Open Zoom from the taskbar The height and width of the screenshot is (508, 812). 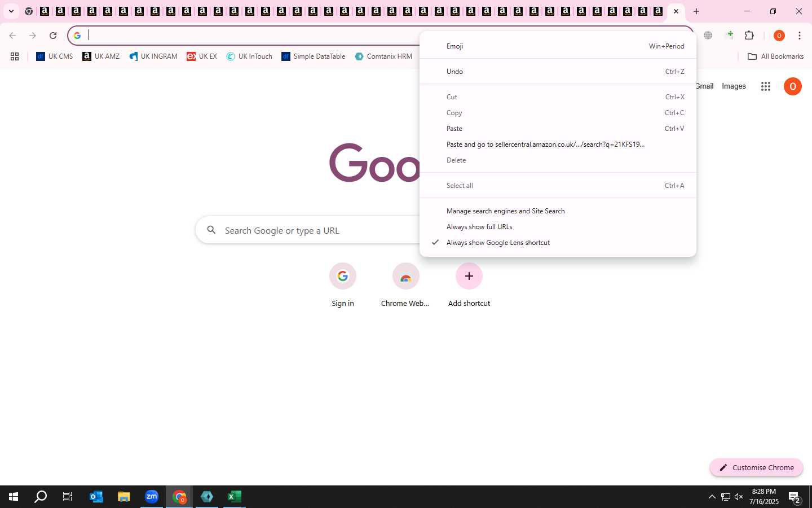[x=152, y=497]
